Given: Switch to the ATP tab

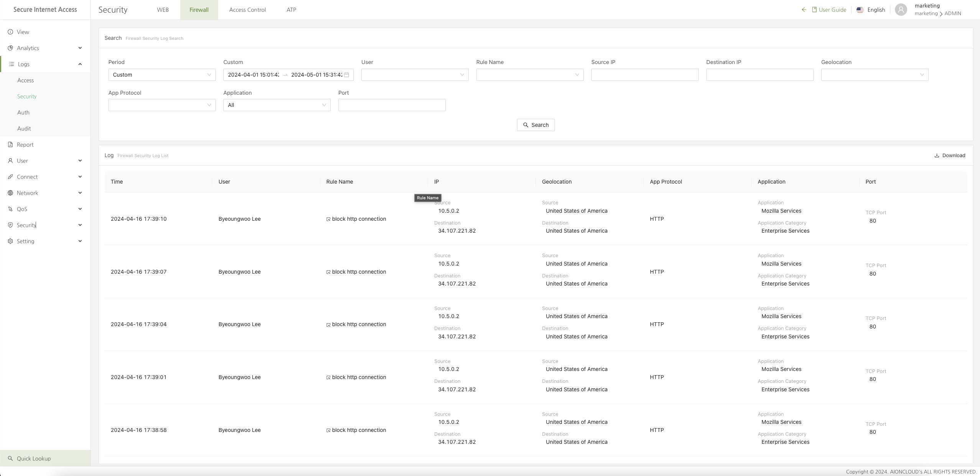Looking at the screenshot, I should 291,10.
